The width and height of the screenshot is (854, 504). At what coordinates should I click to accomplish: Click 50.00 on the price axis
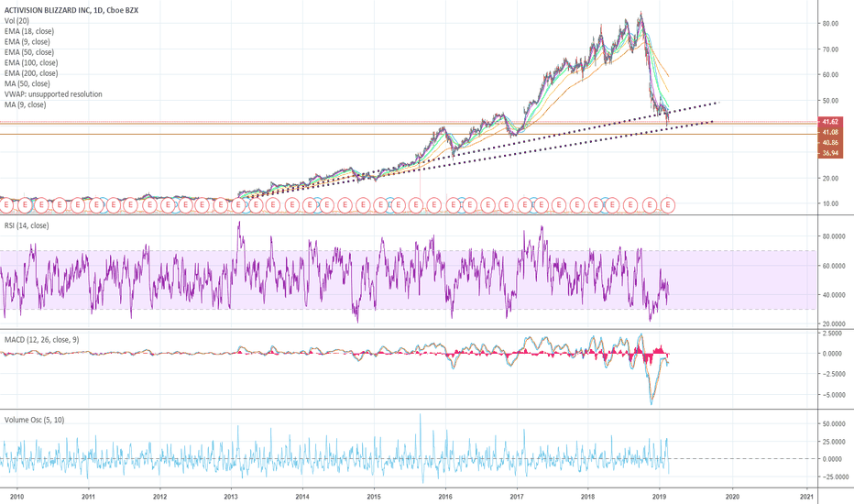click(x=830, y=101)
